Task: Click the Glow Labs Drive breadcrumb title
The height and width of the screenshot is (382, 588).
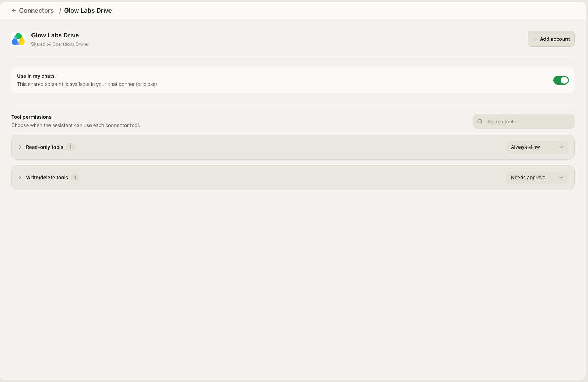Action: point(88,11)
